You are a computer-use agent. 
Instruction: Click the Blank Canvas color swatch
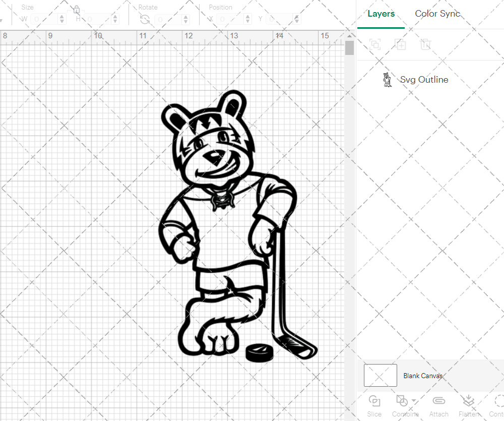tap(380, 376)
